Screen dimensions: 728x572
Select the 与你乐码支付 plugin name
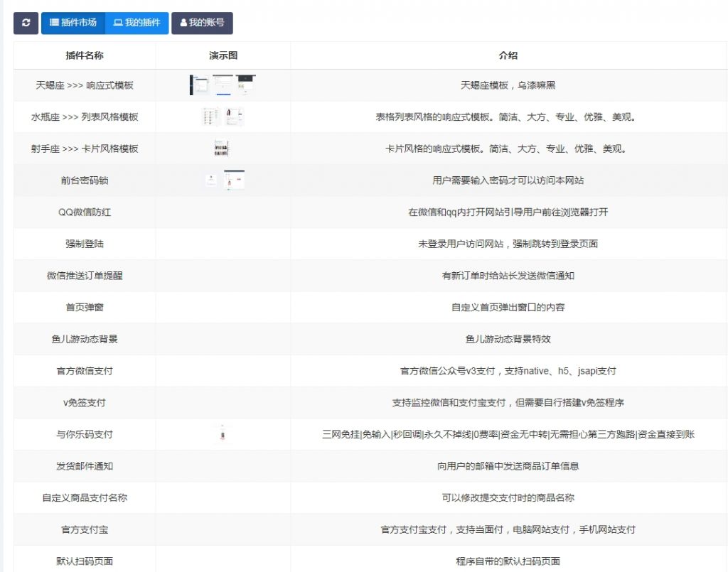pyautogui.click(x=85, y=435)
